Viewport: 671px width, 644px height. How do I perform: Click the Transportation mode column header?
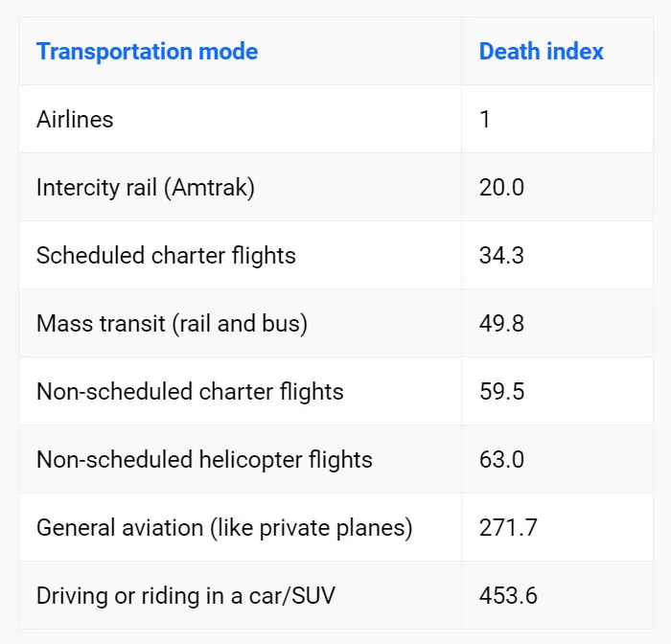coord(148,52)
